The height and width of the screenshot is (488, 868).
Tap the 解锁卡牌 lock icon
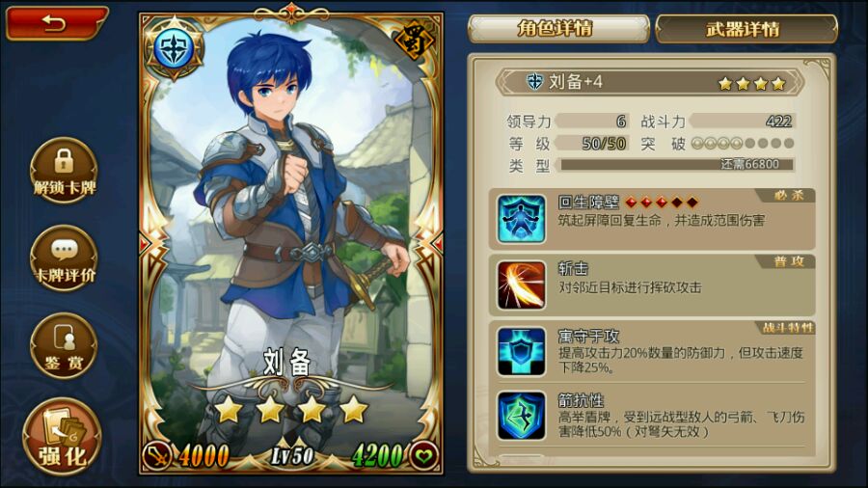[x=65, y=170]
